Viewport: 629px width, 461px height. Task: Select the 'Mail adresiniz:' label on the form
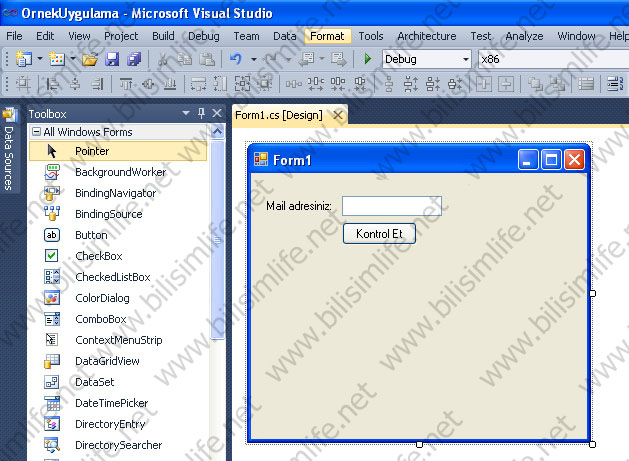pyautogui.click(x=299, y=206)
